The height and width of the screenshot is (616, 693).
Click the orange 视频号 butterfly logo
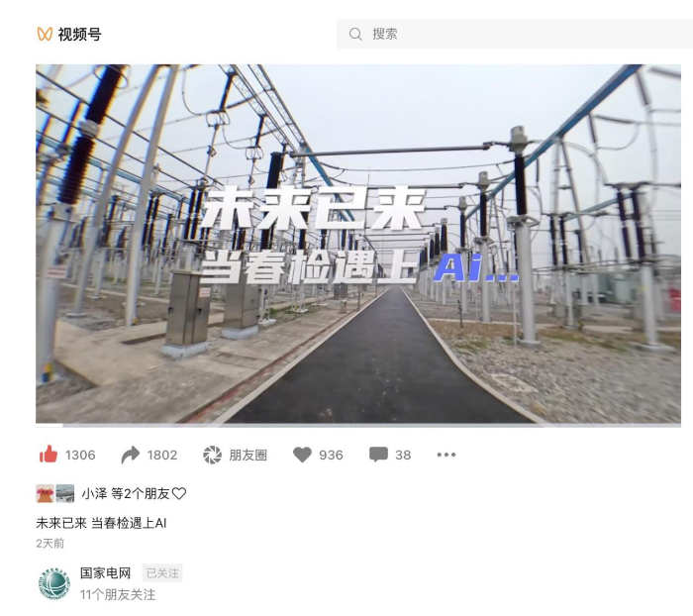click(45, 34)
